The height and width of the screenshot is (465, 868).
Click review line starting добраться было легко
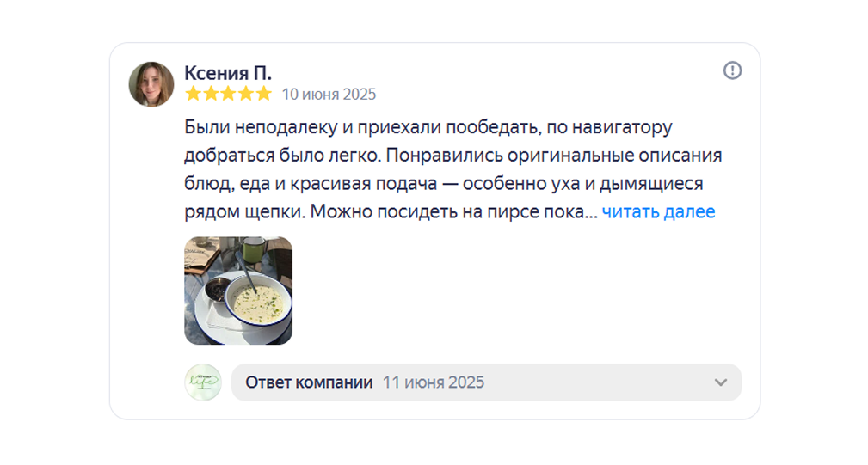point(452,156)
